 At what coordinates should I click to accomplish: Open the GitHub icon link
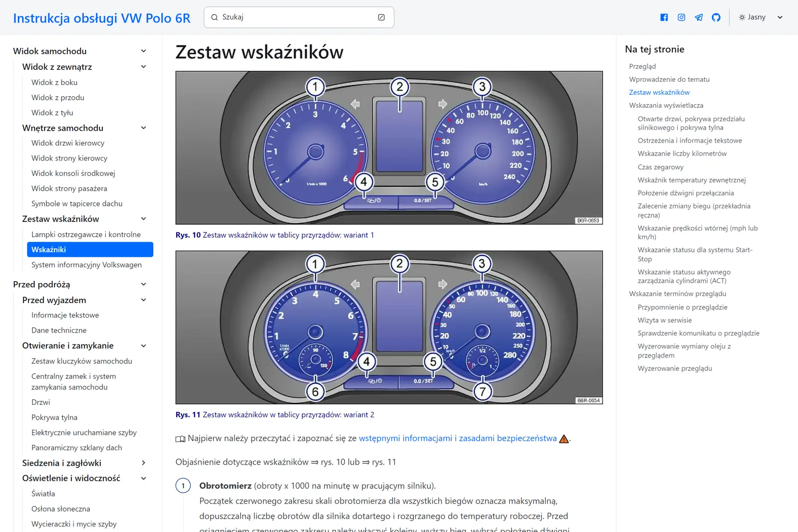[716, 17]
